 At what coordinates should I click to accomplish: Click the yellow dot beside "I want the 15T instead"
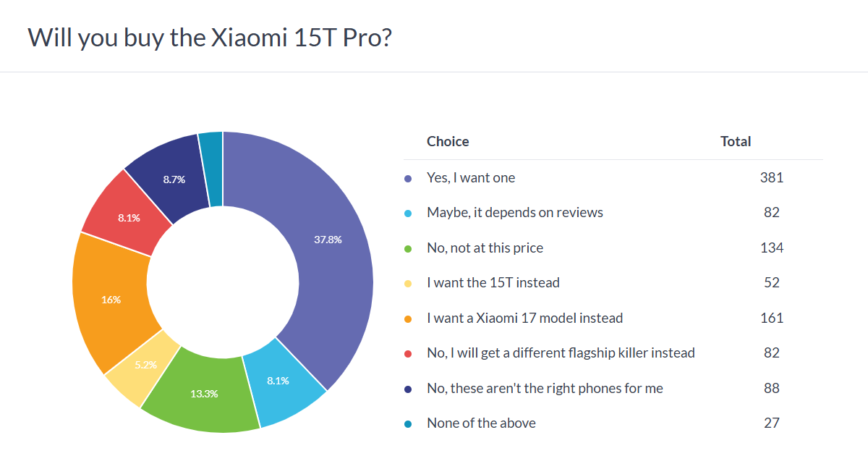409,284
